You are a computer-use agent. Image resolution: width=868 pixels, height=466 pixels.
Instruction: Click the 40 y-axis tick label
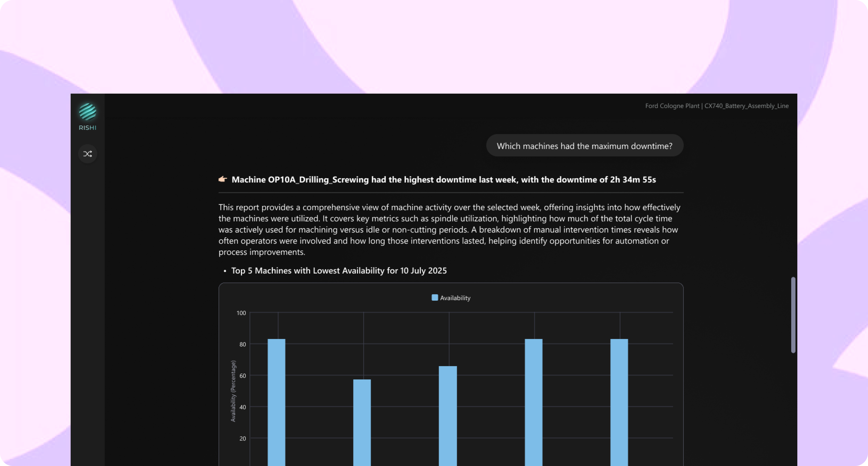pyautogui.click(x=243, y=407)
